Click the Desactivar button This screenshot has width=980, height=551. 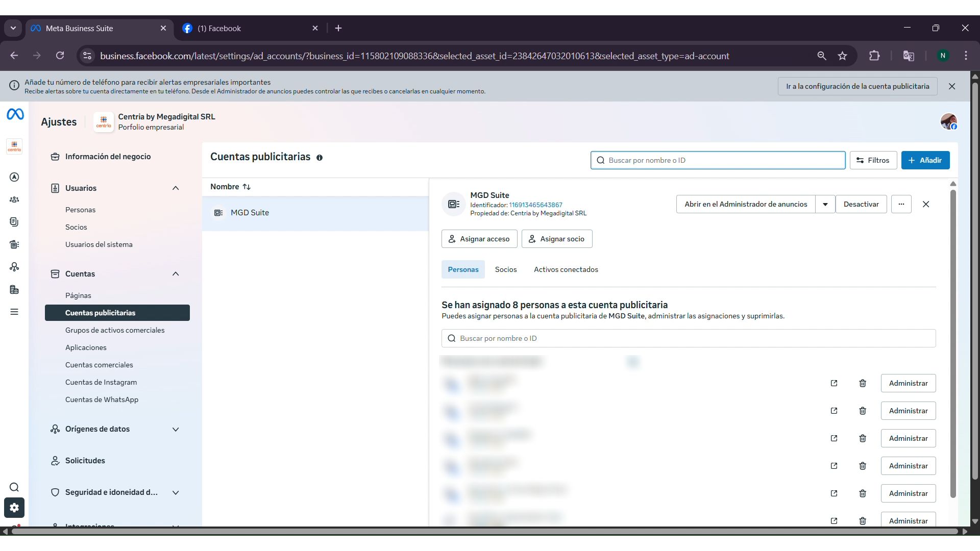(x=861, y=204)
